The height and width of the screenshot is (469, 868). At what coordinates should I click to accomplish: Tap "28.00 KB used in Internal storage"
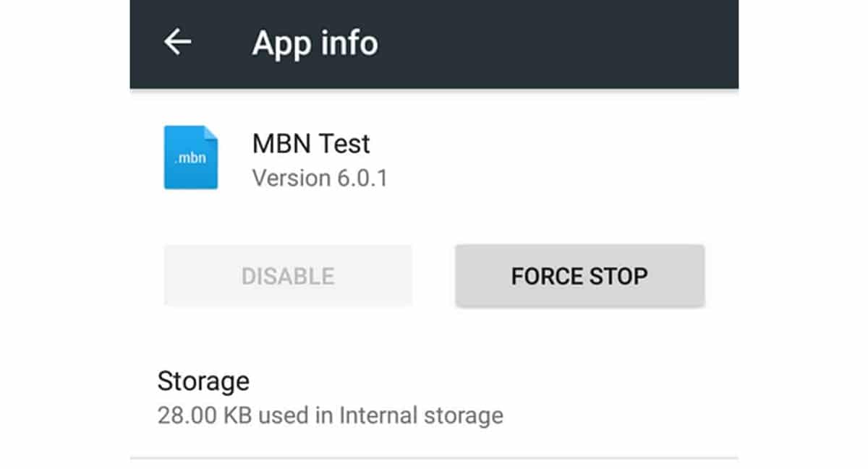click(x=330, y=416)
